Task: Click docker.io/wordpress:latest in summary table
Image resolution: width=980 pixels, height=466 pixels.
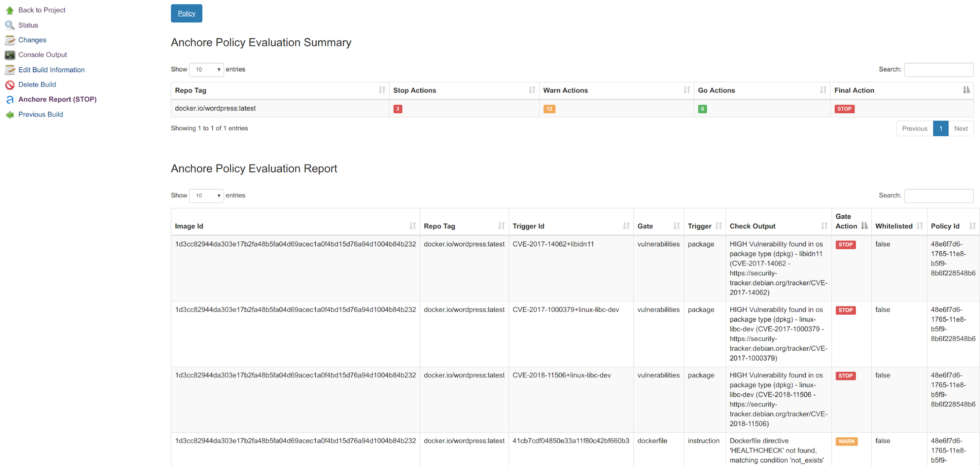Action: coord(215,108)
